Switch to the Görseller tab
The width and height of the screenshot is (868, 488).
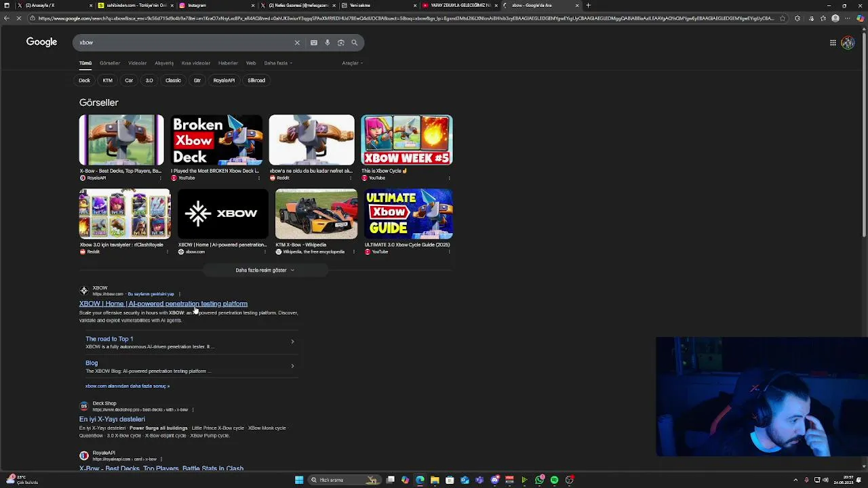point(110,63)
